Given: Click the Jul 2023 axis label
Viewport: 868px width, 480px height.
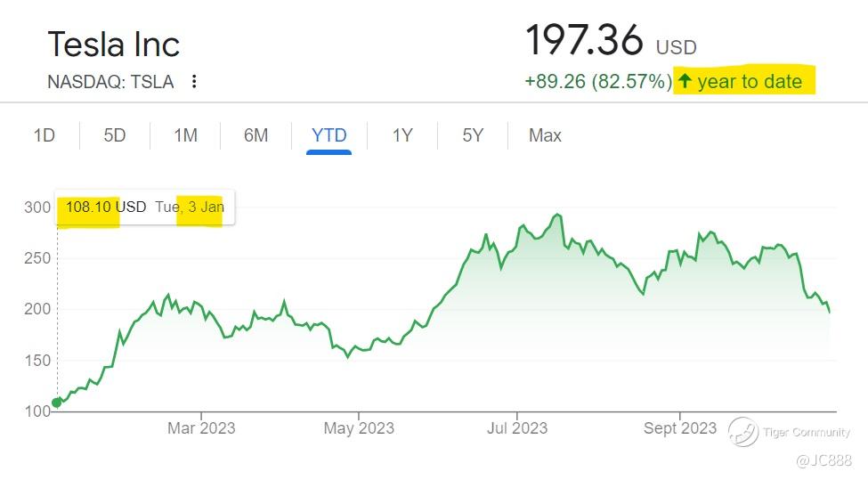Looking at the screenshot, I should pos(517,428).
